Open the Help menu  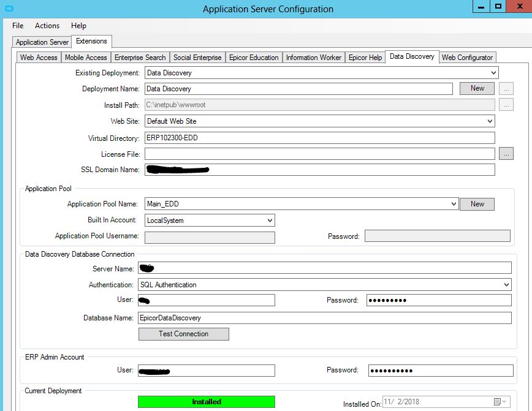click(78, 26)
